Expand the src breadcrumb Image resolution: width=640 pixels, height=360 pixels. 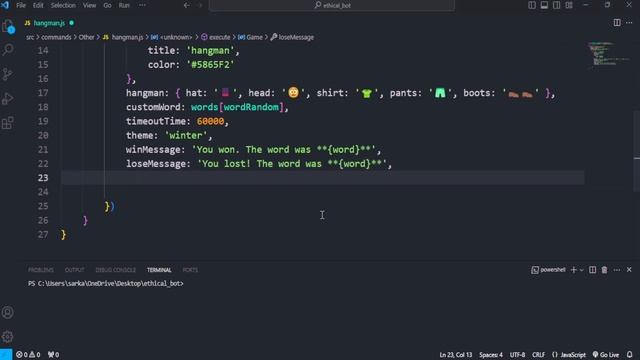(x=30, y=37)
